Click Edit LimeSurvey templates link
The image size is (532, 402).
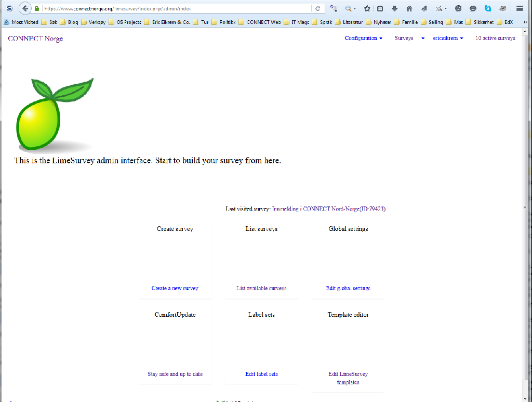(348, 378)
